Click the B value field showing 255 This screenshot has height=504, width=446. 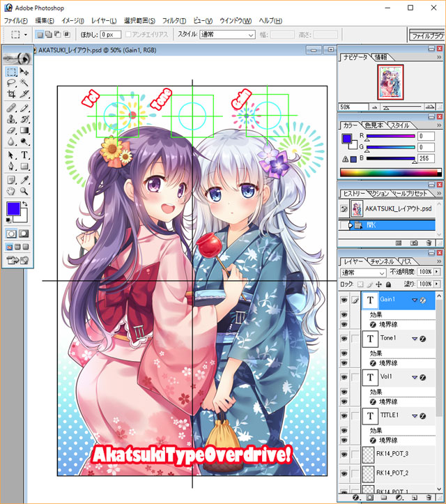click(x=426, y=158)
